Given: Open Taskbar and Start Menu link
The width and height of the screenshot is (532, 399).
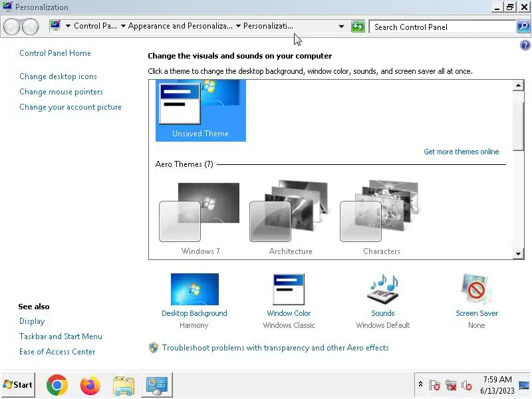Looking at the screenshot, I should click(x=61, y=336).
